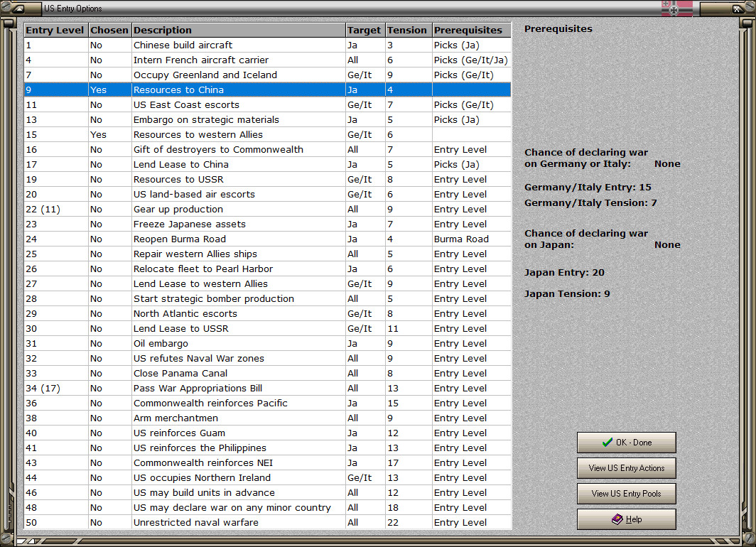Select the Resources to China row
Viewport: 756px width, 547px height.
268,90
